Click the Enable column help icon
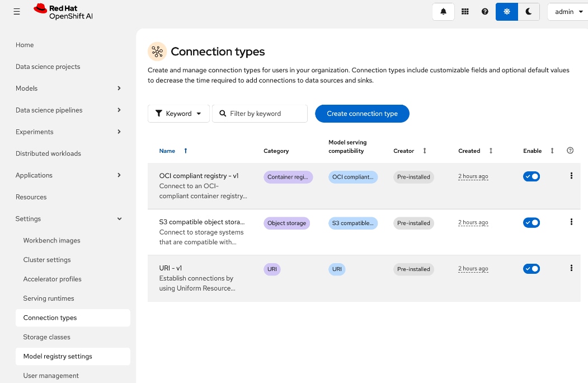This screenshot has height=383, width=588. coord(570,151)
